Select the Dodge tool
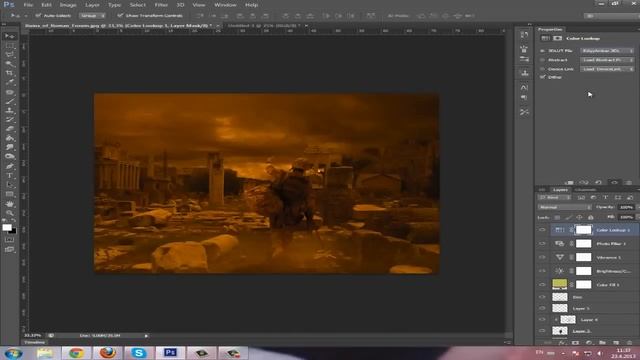Image resolution: width=640 pixels, height=360 pixels. [9, 157]
